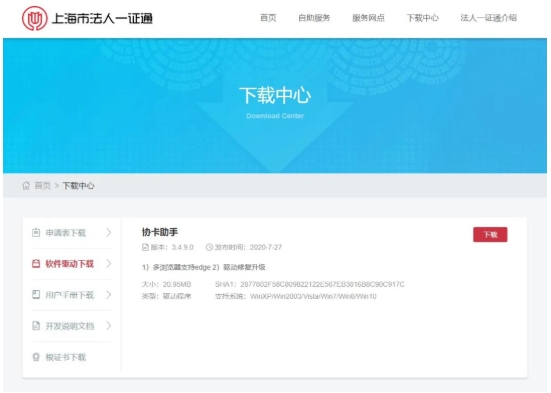Image resolution: width=551 pixels, height=393 pixels.
Task: Expand the 软件驱动下载 chevron arrow
Action: click(x=109, y=264)
